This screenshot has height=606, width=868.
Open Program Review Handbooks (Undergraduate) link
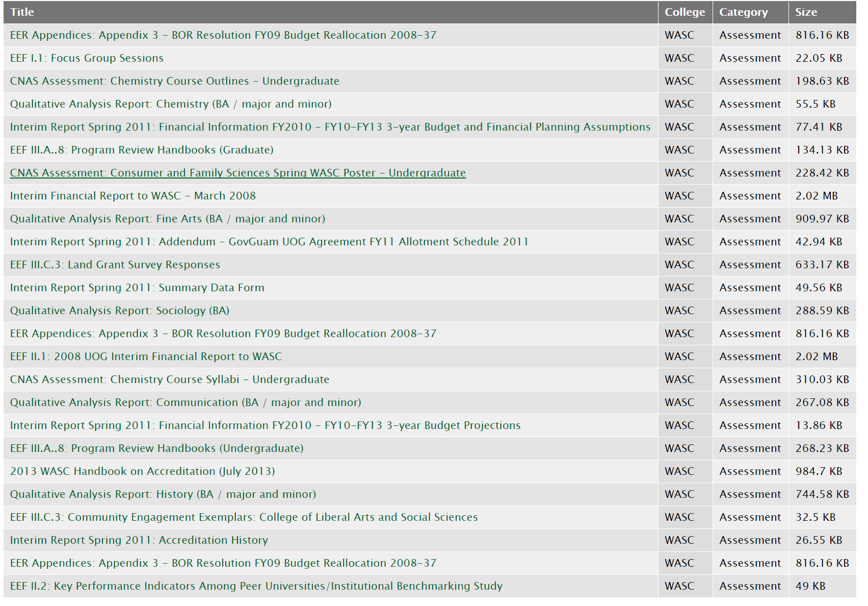coord(156,448)
